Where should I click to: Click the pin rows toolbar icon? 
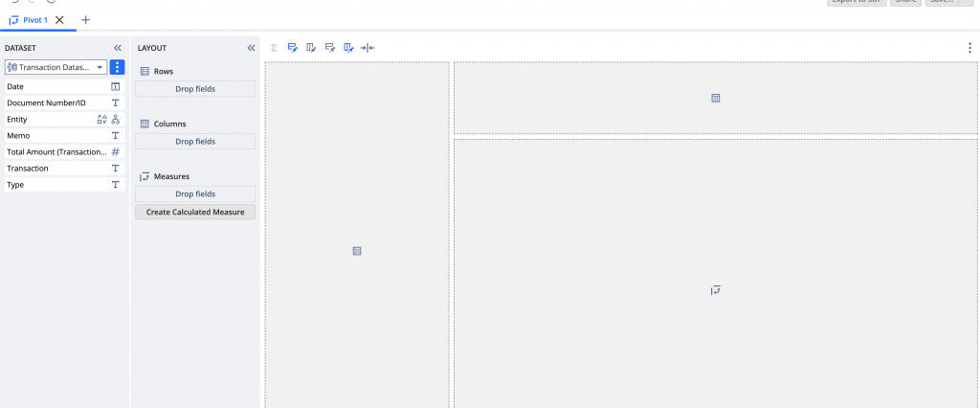pyautogui.click(x=330, y=48)
